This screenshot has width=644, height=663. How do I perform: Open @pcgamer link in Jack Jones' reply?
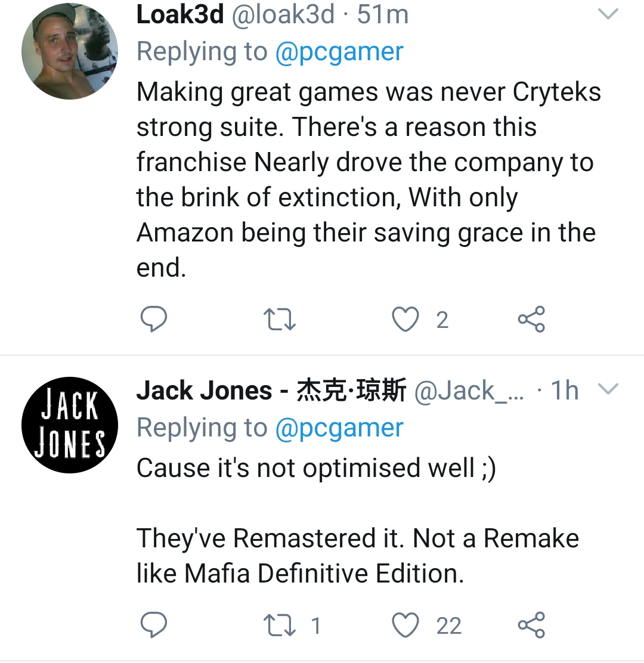(339, 427)
